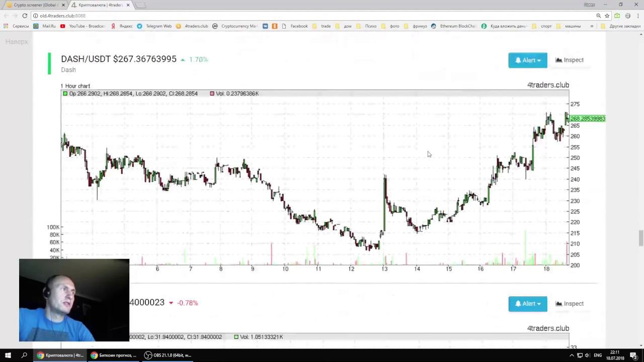Click the grey globe extension icon
Screen dimensions: 644x362
[627, 16]
